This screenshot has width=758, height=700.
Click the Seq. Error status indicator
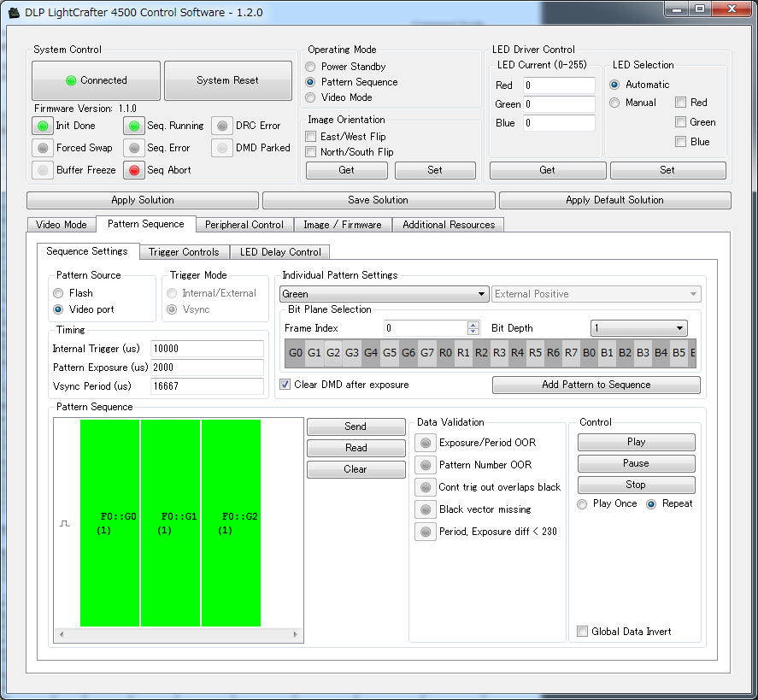click(x=134, y=148)
